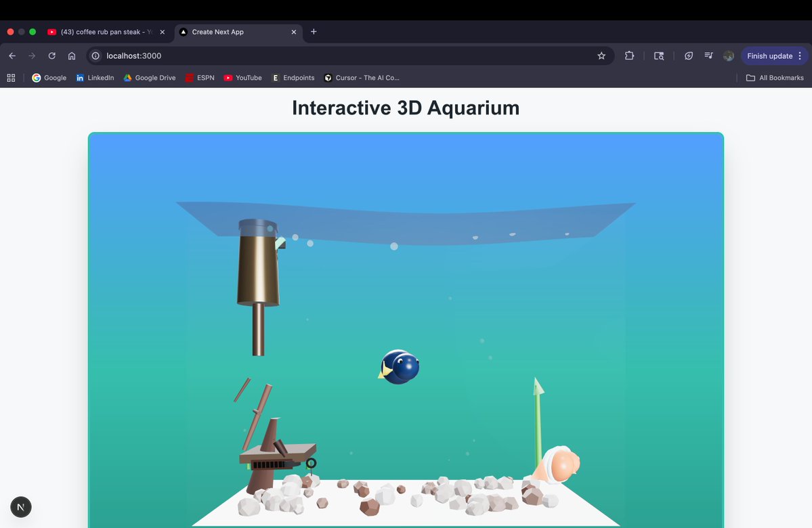Open the Google bookmark
812x528 pixels.
(49, 78)
